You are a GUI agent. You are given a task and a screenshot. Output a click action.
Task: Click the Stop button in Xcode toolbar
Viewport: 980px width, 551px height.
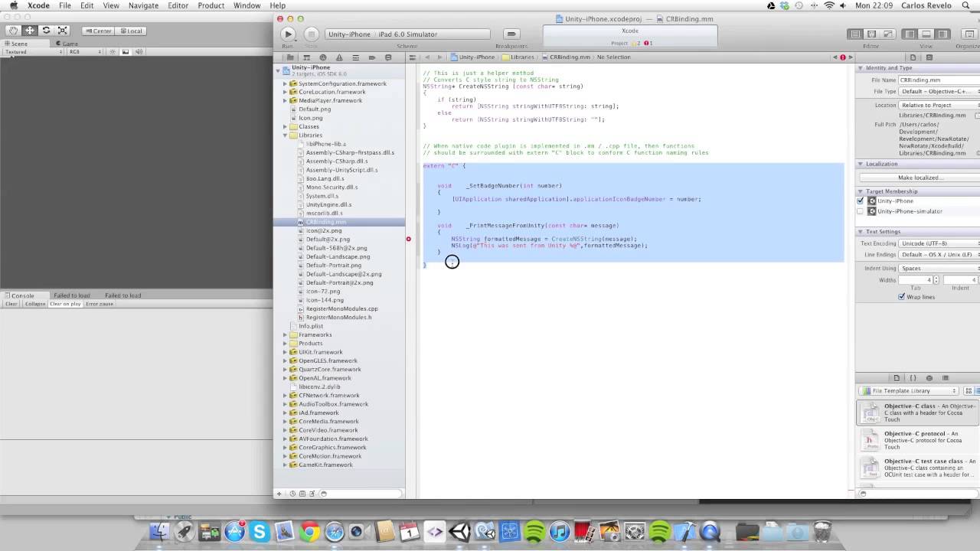311,34
